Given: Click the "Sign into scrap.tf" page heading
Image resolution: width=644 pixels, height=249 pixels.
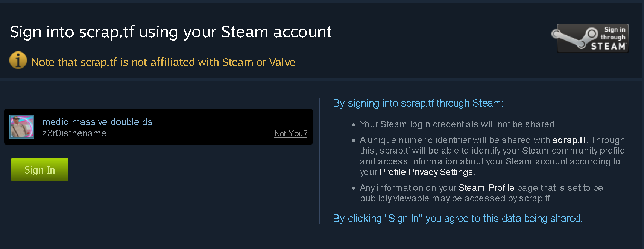Looking at the screenshot, I should click(x=171, y=32).
